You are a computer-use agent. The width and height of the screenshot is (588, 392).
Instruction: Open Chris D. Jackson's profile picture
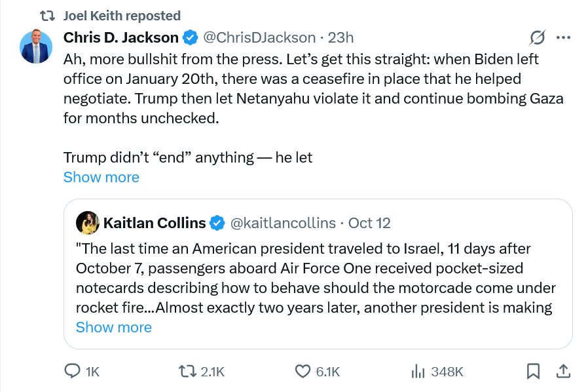[x=36, y=47]
